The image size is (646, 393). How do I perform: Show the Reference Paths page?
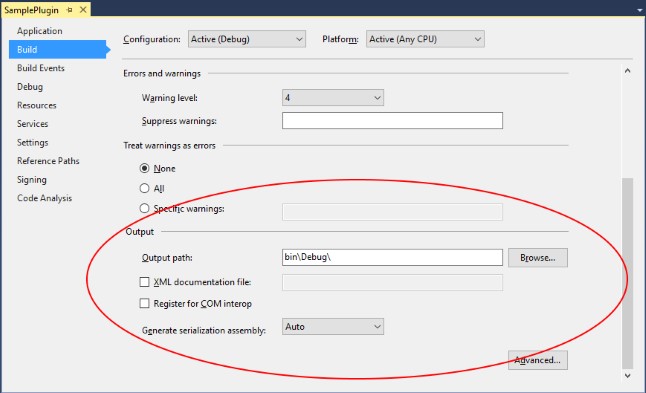[x=48, y=161]
